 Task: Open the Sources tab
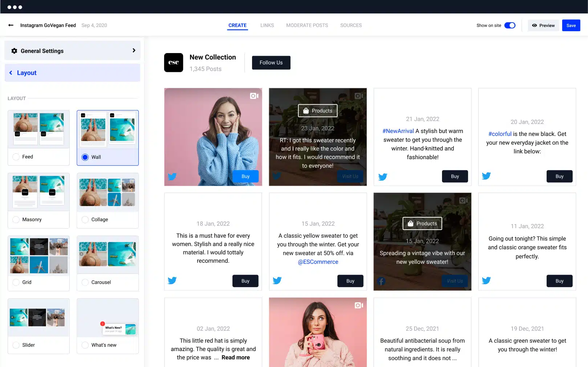click(x=351, y=25)
